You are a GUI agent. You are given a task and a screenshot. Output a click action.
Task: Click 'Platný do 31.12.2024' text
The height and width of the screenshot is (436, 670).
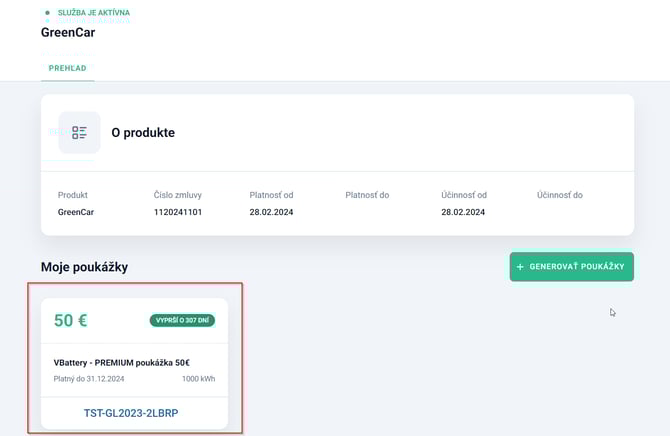[x=89, y=379]
